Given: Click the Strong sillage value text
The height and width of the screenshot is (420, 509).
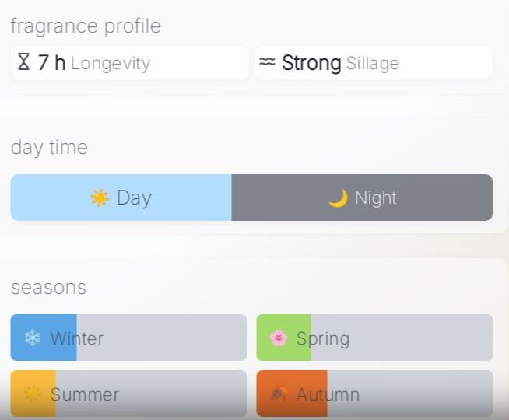Looking at the screenshot, I should click(x=311, y=63).
